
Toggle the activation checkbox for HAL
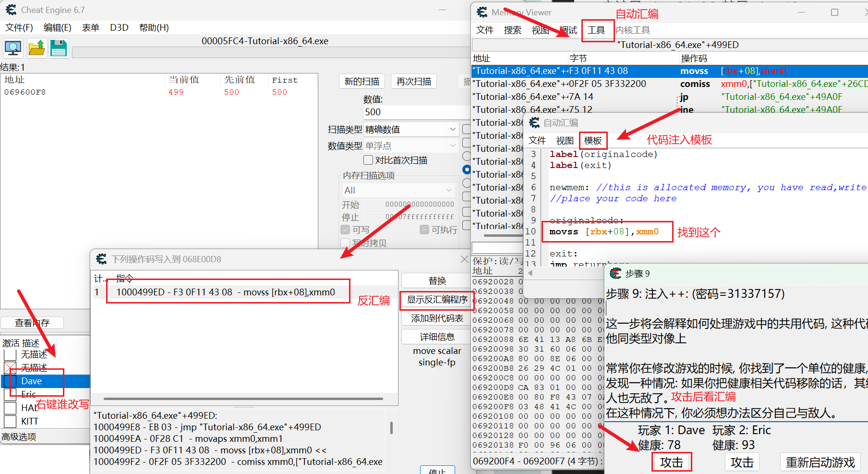click(10, 408)
